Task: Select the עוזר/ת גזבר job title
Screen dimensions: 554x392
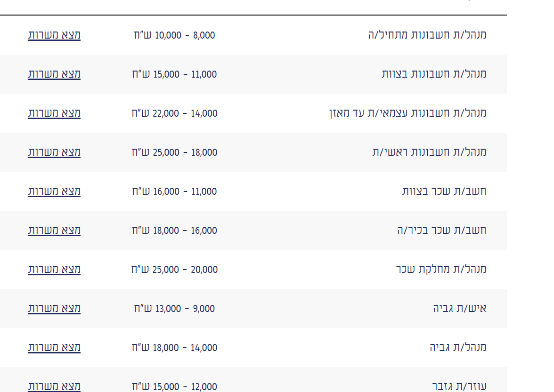Action: pyautogui.click(x=459, y=386)
